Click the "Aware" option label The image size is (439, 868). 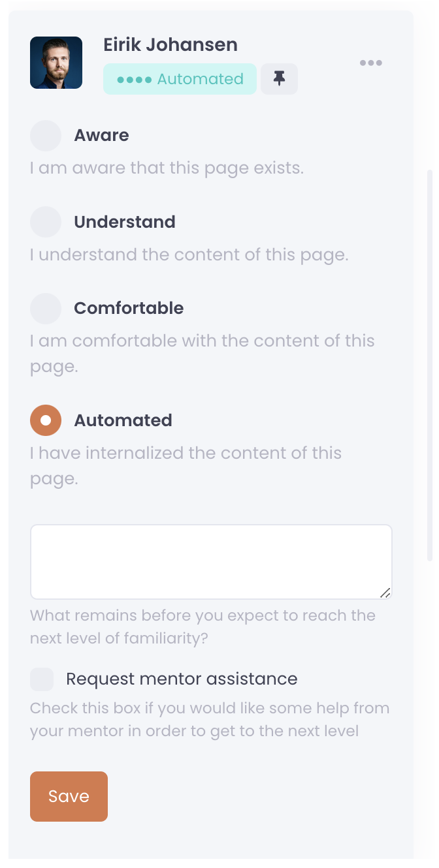(x=101, y=136)
